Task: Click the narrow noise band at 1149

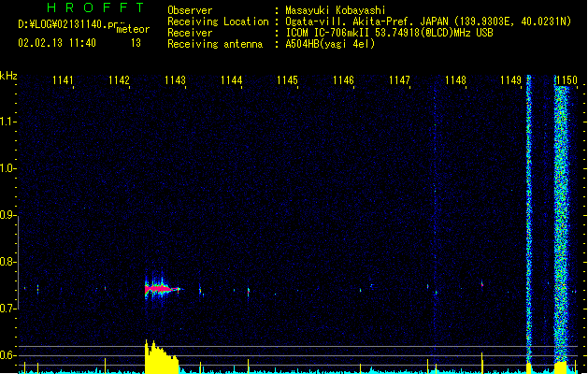Action: (x=529, y=218)
